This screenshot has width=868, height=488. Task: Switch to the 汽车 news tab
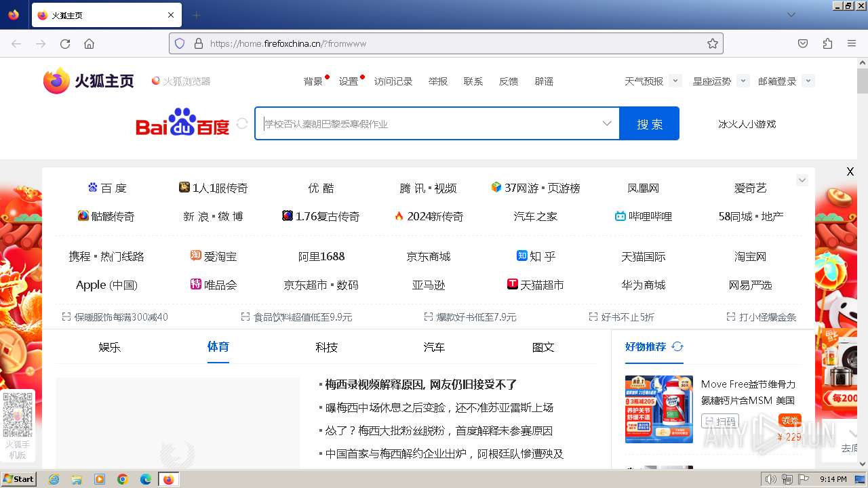click(434, 347)
